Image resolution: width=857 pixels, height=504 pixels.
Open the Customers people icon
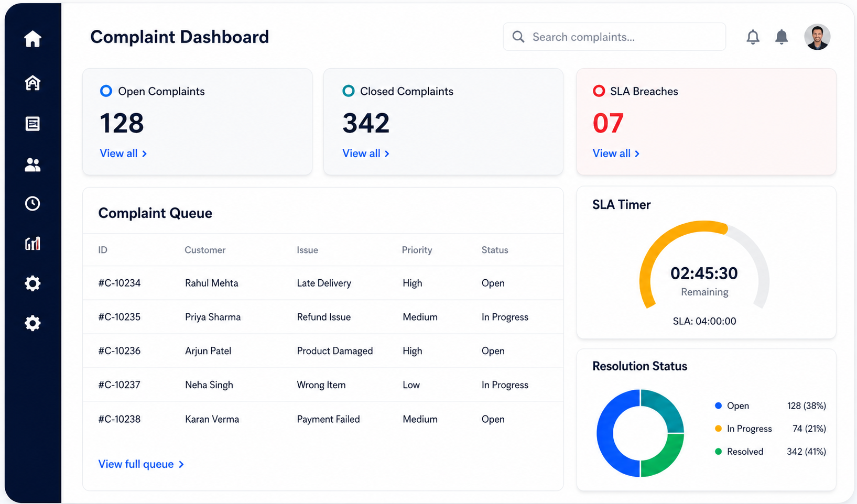coord(32,165)
